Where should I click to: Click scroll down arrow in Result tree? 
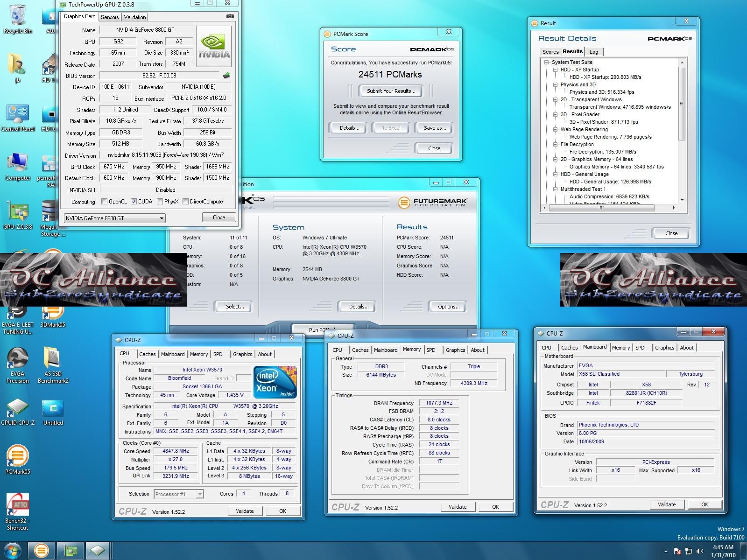pyautogui.click(x=682, y=200)
